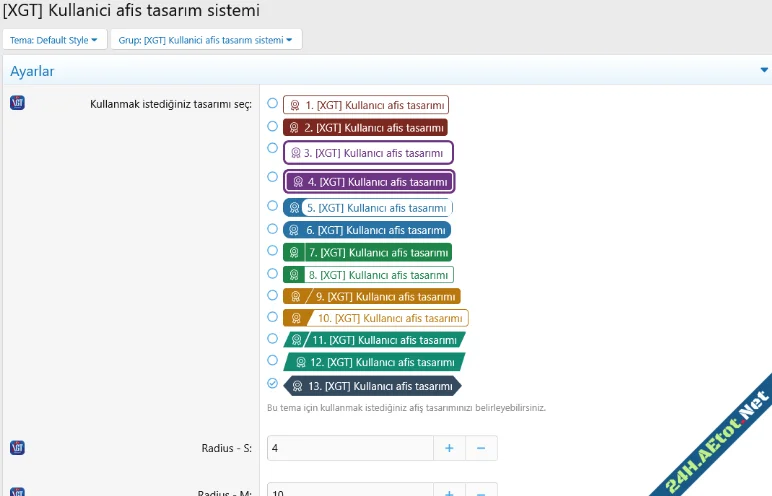
Task: Click the XGT icon beside Radius - S
Action: [x=17, y=448]
